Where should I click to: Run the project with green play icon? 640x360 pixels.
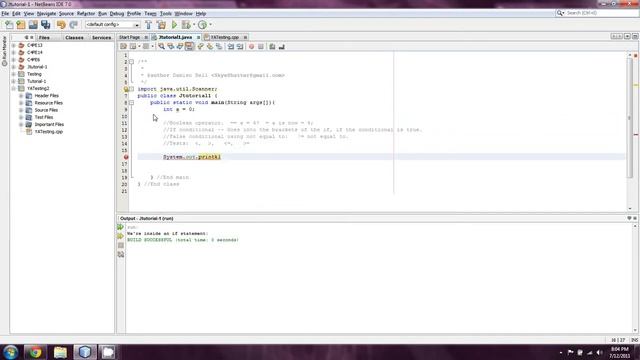pos(174,25)
